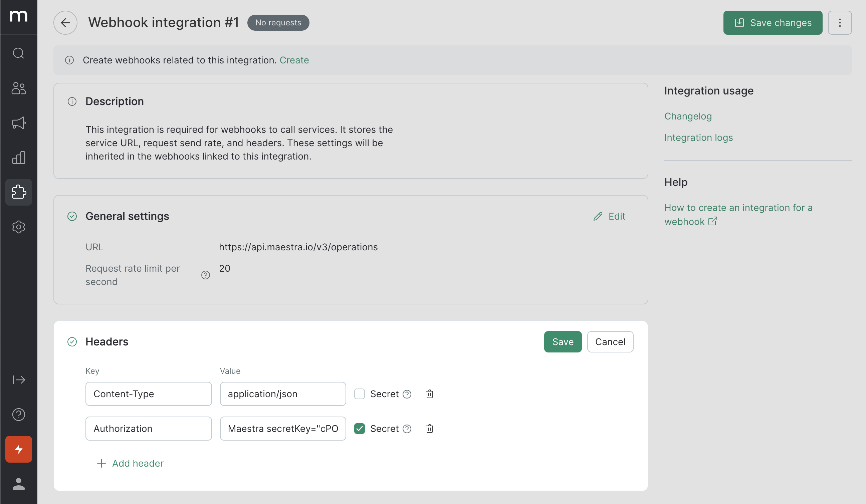Screen dimensions: 866x504
Task: Click the Webhook integration #1 title
Action: [164, 23]
